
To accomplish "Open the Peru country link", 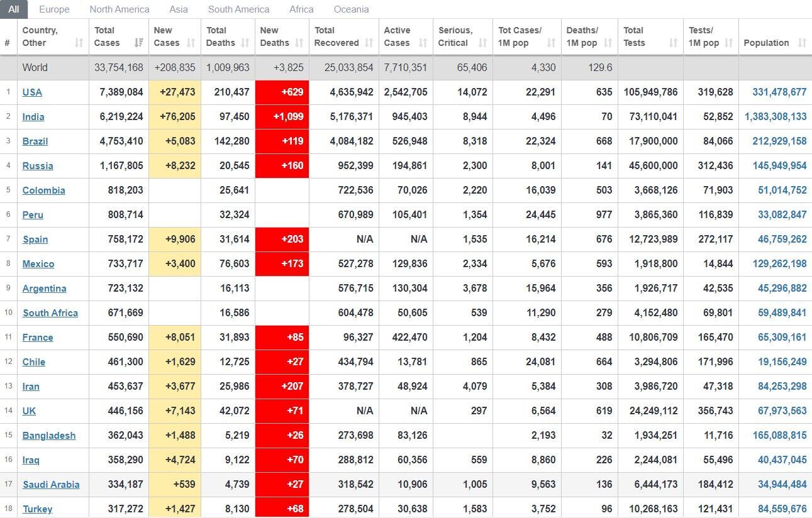I will [33, 214].
